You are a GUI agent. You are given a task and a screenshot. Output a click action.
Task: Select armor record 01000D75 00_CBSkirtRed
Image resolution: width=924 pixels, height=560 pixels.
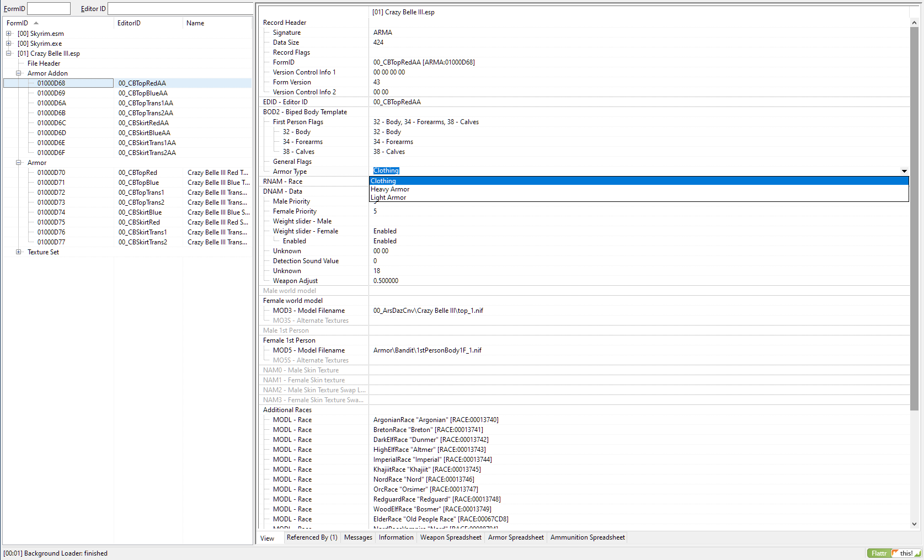127,222
